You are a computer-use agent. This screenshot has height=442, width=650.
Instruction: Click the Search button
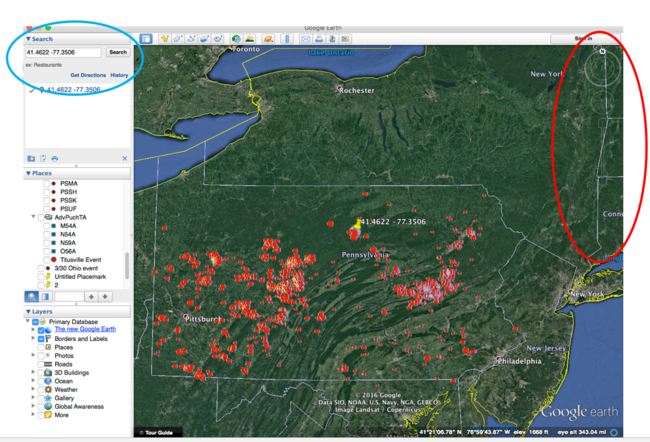pyautogui.click(x=118, y=52)
